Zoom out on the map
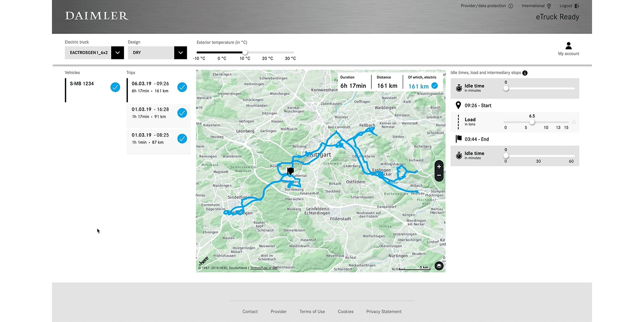644x322 pixels. [439, 176]
